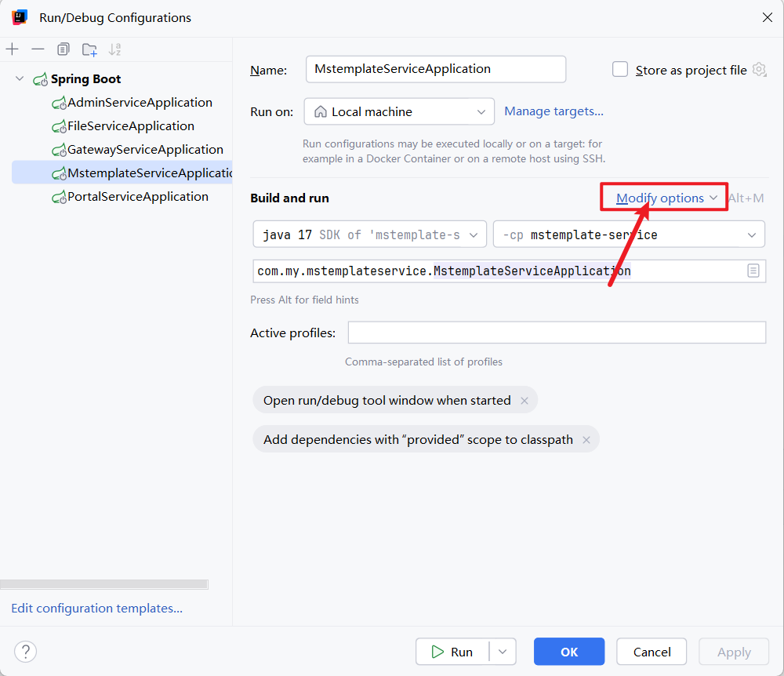
Task: Remove 'Open run/debug tool window' option
Action: 524,401
